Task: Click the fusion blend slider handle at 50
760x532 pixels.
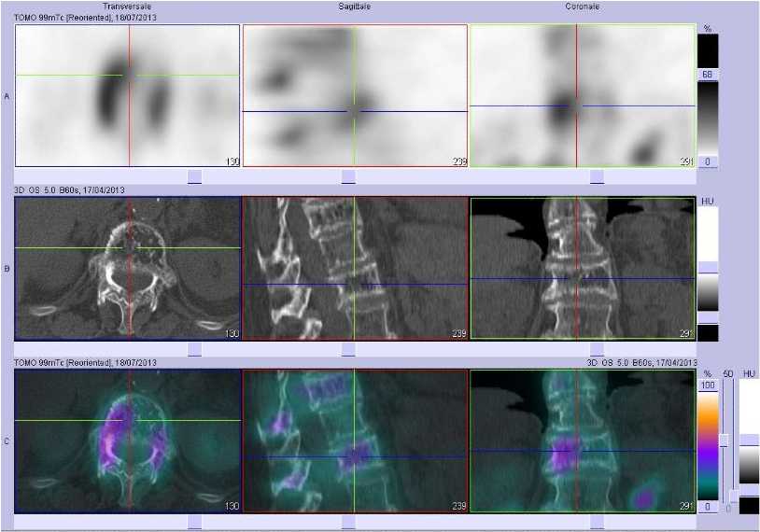Action: click(725, 441)
